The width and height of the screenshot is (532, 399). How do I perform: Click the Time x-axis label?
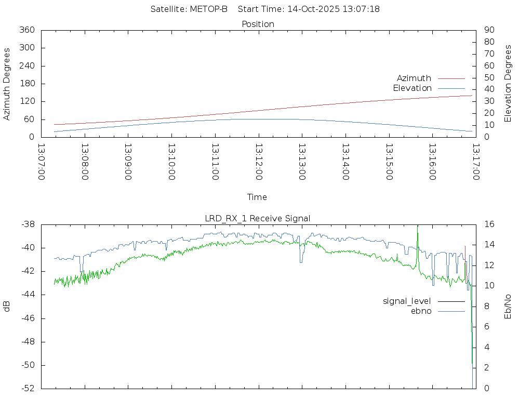[257, 197]
